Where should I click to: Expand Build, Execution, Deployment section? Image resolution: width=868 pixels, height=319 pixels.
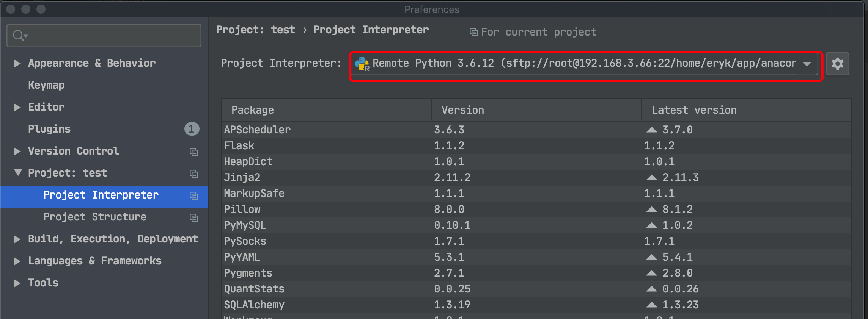[17, 239]
